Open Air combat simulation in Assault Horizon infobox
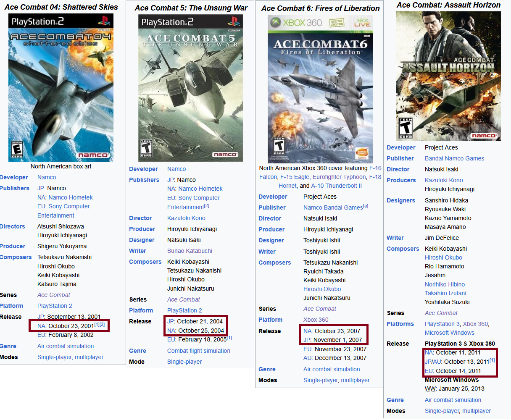This screenshot has width=511, height=420. [453, 400]
